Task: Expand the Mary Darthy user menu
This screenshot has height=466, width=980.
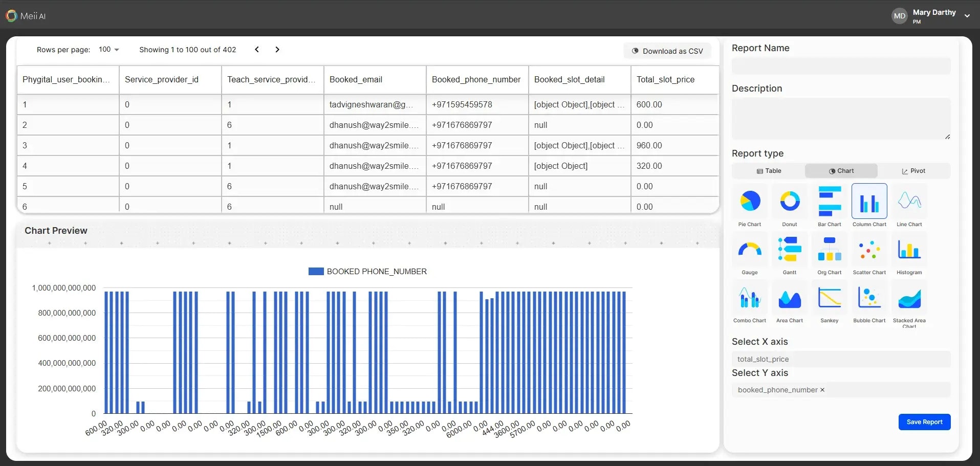Action: coord(967,16)
